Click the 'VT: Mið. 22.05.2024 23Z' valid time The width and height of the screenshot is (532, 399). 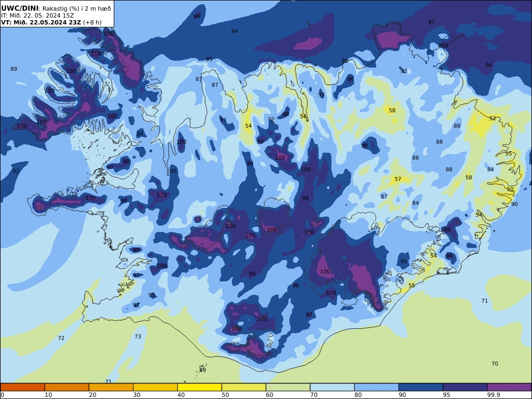coord(41,23)
